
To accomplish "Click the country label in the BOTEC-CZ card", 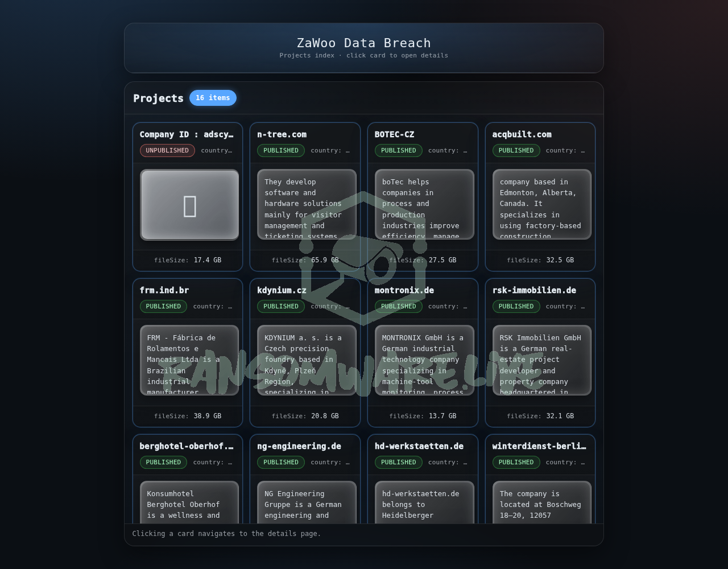I will [448, 150].
